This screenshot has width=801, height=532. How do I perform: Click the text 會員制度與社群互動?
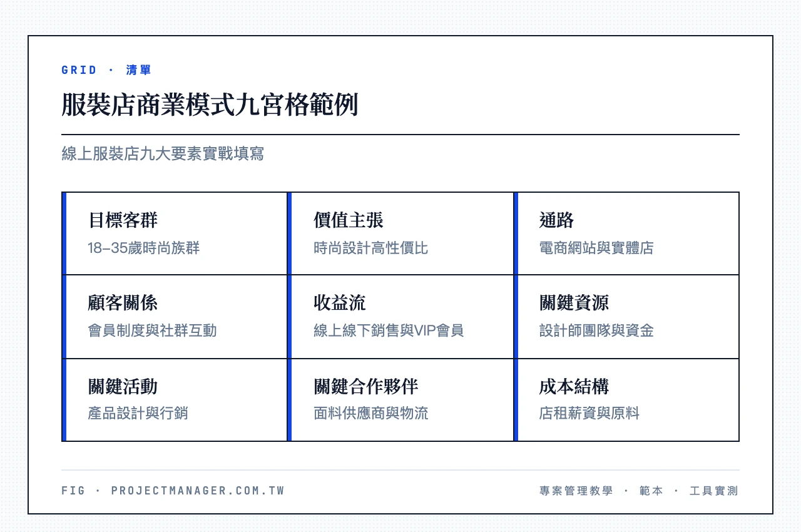tap(152, 330)
